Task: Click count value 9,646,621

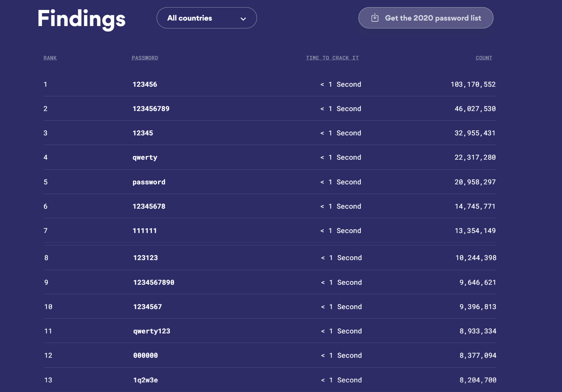Action: tap(478, 282)
